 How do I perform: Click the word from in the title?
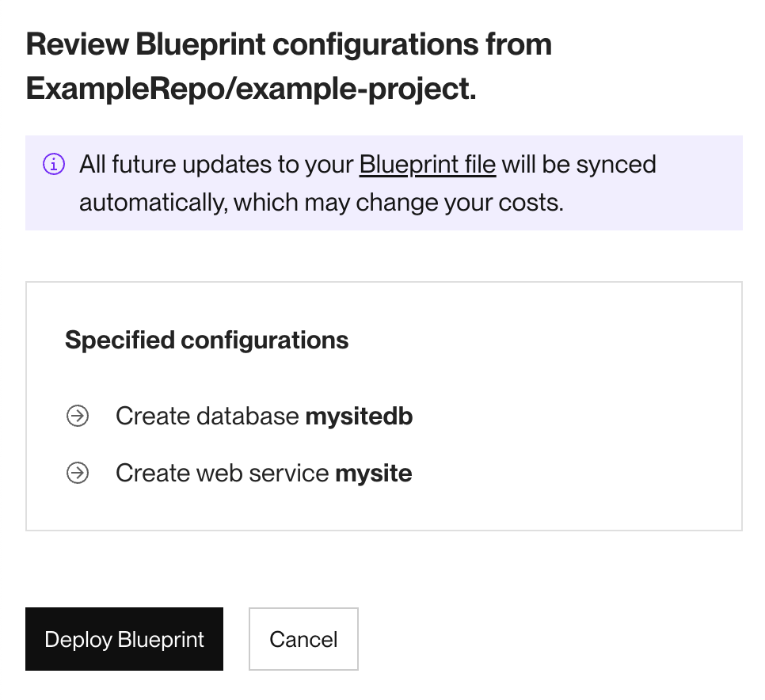pos(517,44)
